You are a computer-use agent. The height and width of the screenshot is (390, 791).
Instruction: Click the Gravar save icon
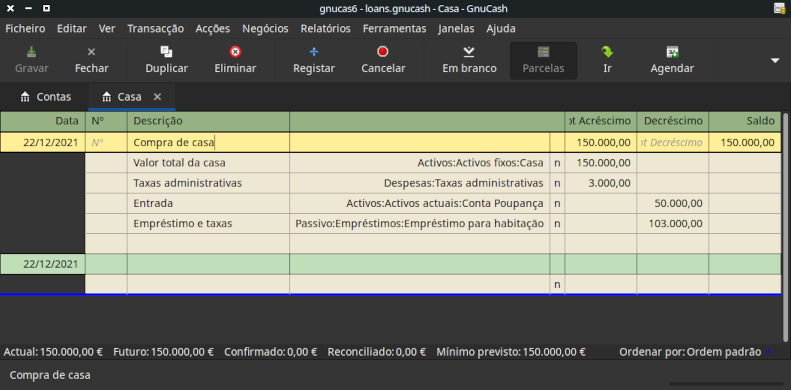click(31, 51)
